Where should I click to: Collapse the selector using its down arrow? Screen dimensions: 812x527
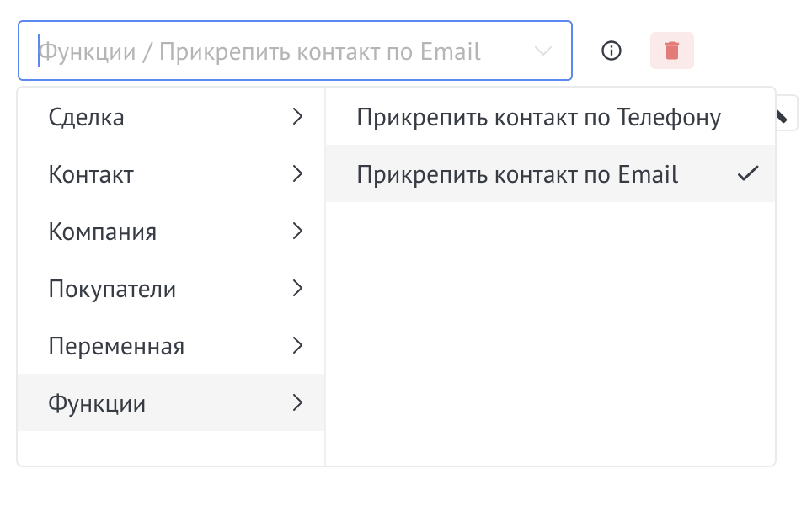coord(543,51)
